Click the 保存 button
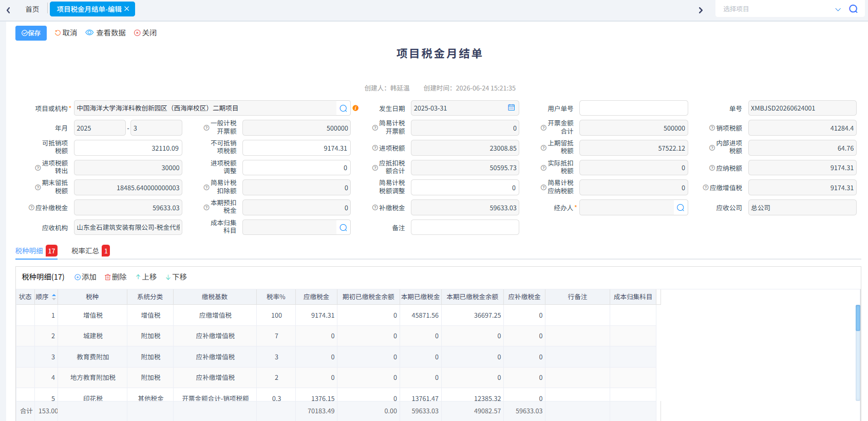Screen dimensions: 868x421 coord(31,33)
